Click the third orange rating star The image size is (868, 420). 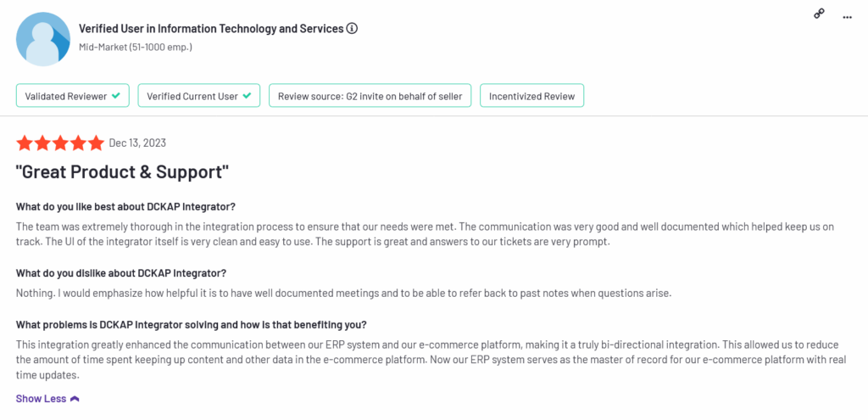pos(60,143)
